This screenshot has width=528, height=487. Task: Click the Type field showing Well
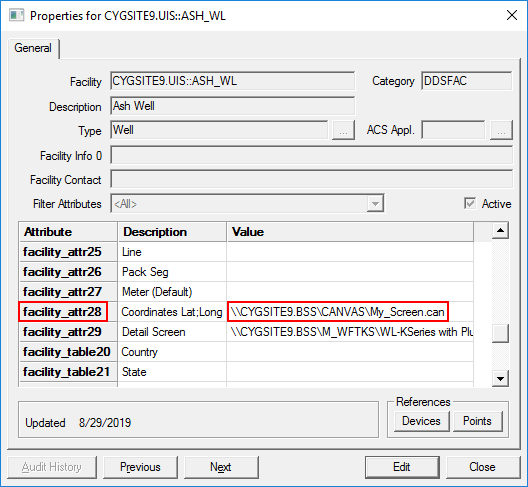pyautogui.click(x=219, y=130)
